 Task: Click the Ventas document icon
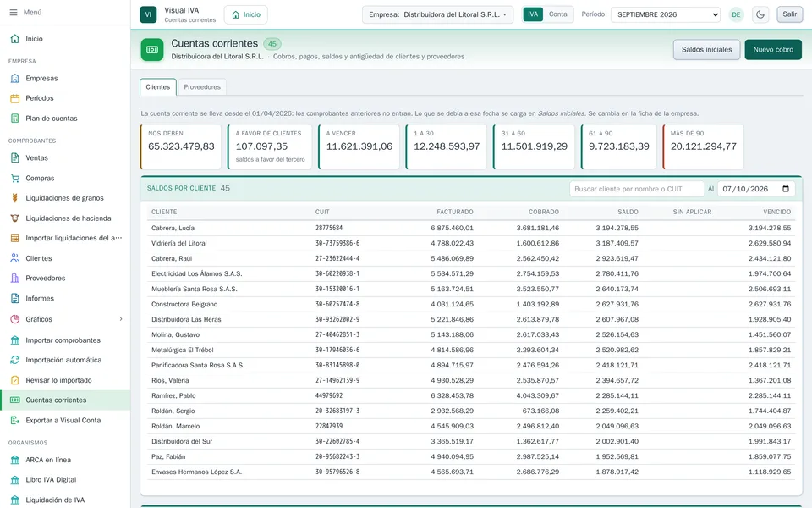(15, 158)
